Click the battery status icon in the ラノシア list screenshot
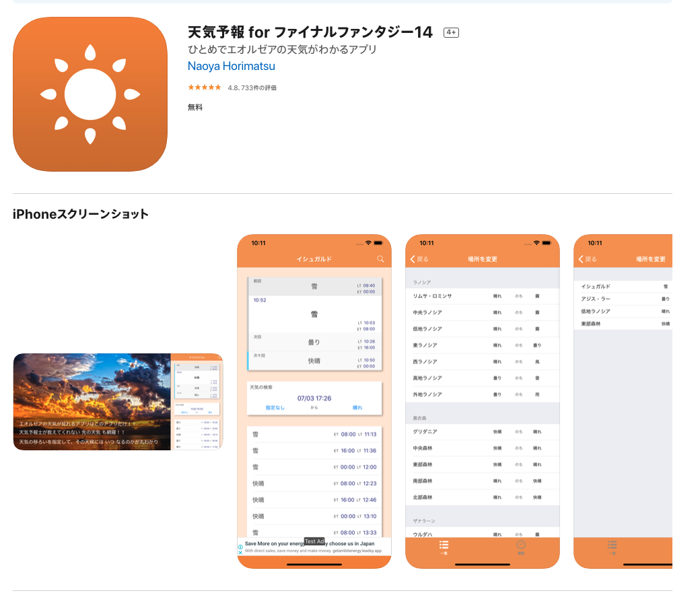 pos(547,243)
